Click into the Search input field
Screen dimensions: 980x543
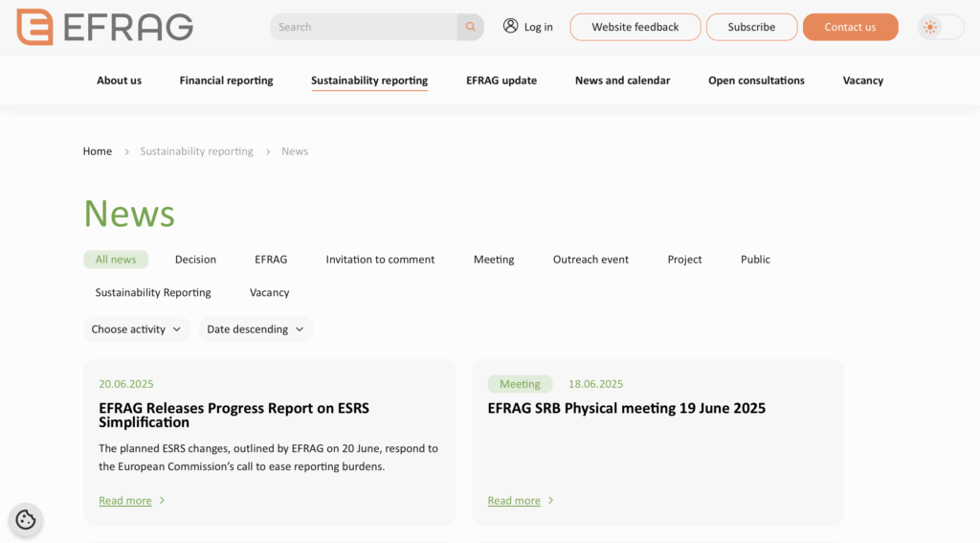point(364,27)
